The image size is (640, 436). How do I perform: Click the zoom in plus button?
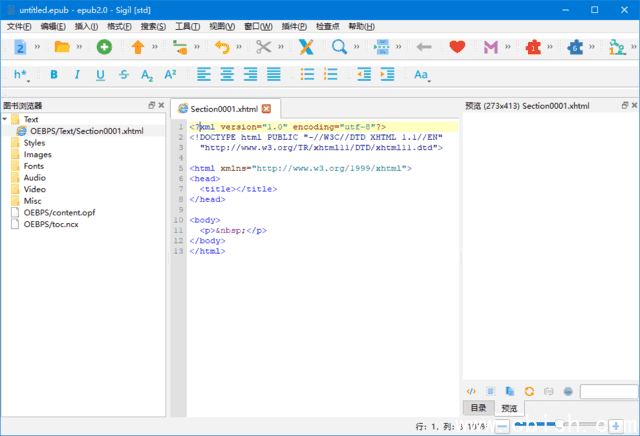[x=616, y=427]
